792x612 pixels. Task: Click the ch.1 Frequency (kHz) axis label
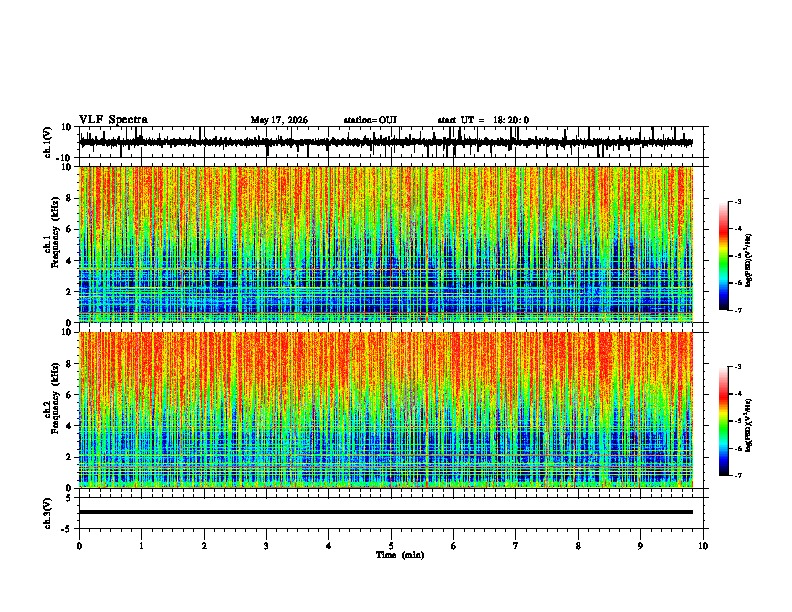[x=52, y=232]
